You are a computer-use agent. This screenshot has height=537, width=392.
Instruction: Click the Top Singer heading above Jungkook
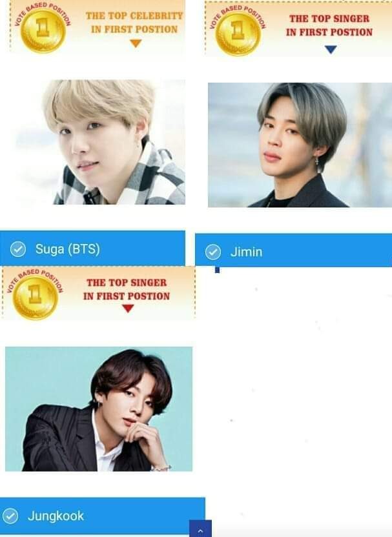tap(127, 289)
